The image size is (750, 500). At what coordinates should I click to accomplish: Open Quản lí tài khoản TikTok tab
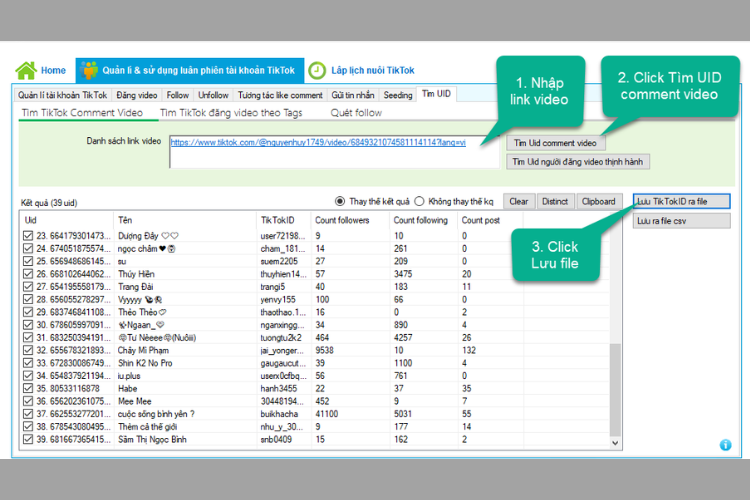(x=62, y=95)
